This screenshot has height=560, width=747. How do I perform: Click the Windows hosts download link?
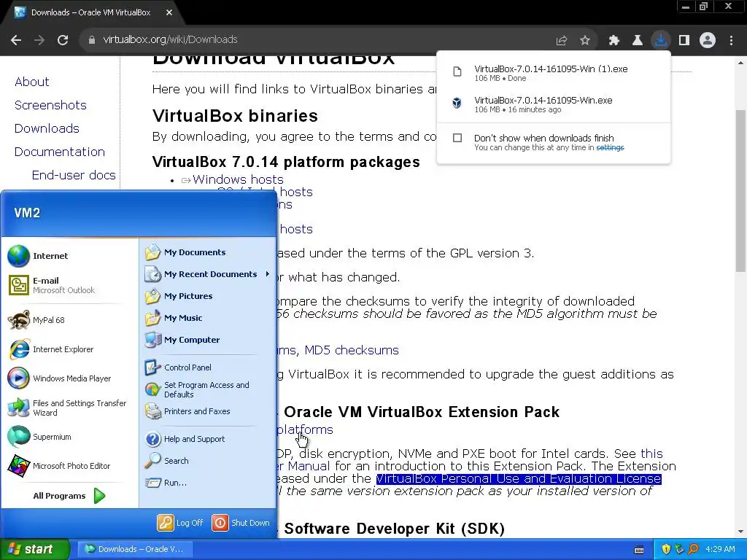click(x=238, y=179)
